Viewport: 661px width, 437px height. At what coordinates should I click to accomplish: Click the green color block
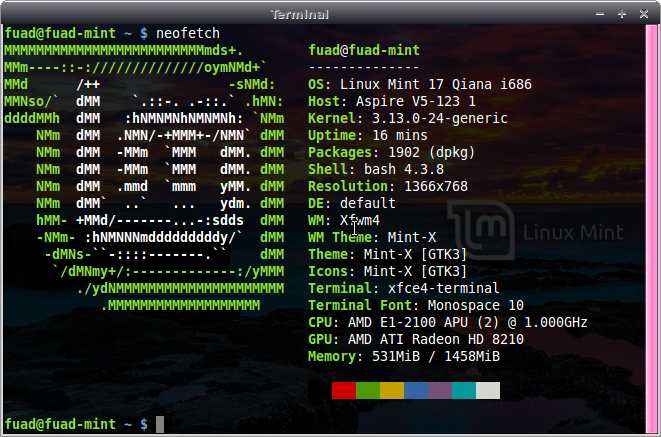[x=368, y=391]
